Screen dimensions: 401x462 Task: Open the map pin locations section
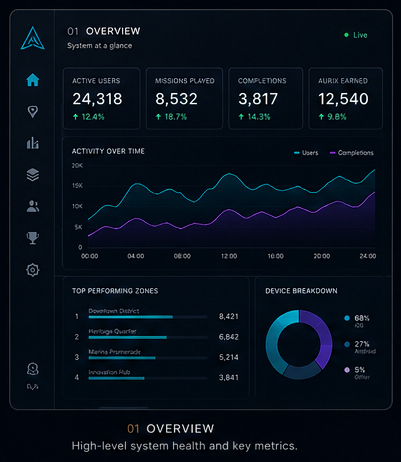pos(33,112)
